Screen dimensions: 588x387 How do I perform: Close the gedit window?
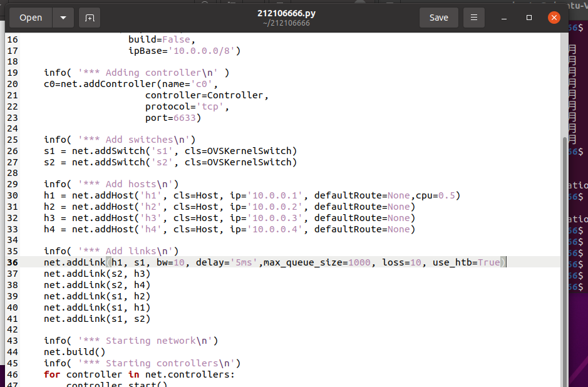[554, 18]
